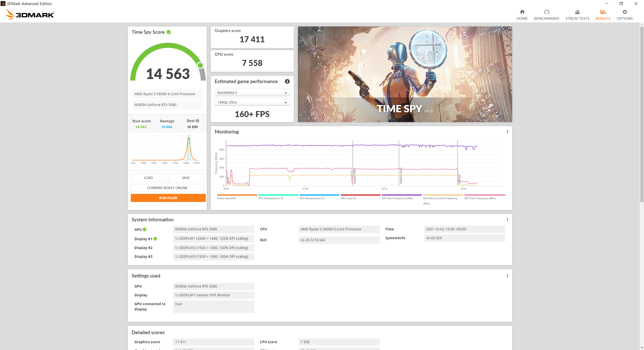Toggle GPU Load (%) legend series

click(348, 198)
